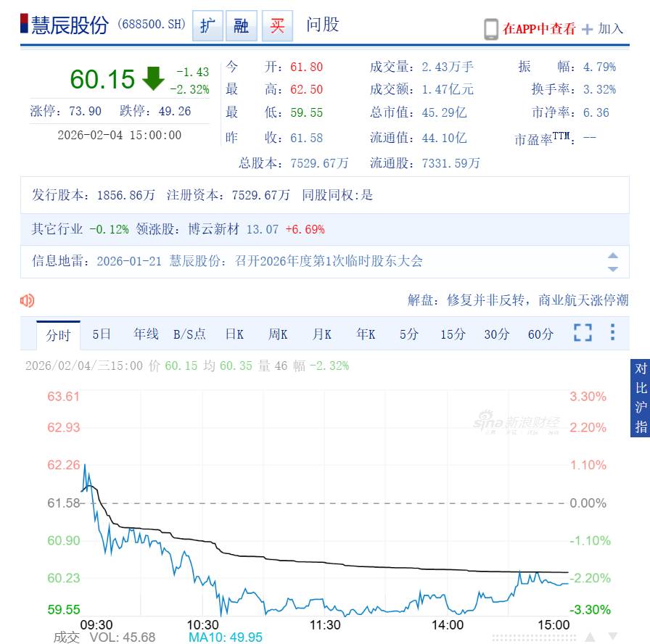
Task: Open the chart's vertical three-dot menu icon
Action: pos(612,334)
